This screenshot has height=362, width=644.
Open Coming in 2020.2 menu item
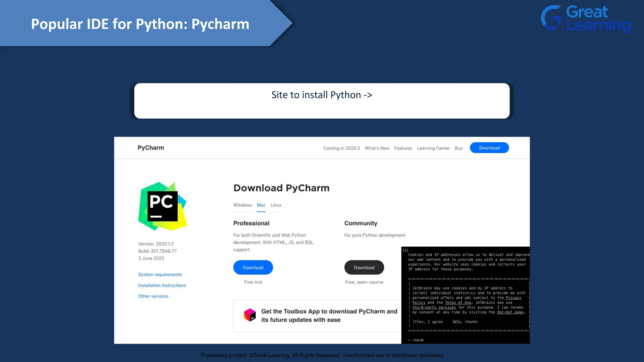point(341,148)
